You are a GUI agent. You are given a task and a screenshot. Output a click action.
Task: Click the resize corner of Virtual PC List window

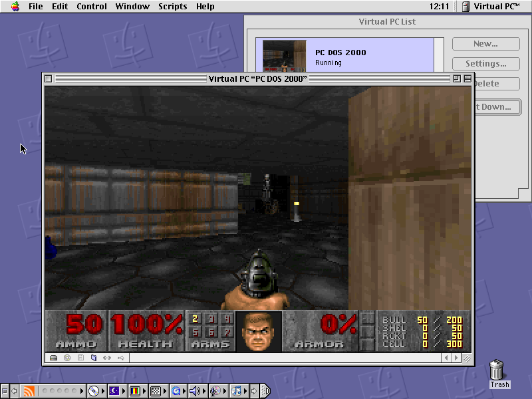coord(523,194)
